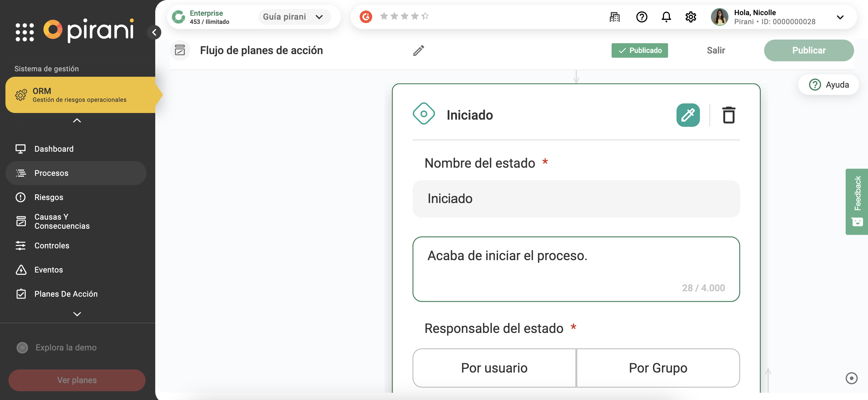868x400 pixels.
Task: Open the notifications bell
Action: click(666, 17)
